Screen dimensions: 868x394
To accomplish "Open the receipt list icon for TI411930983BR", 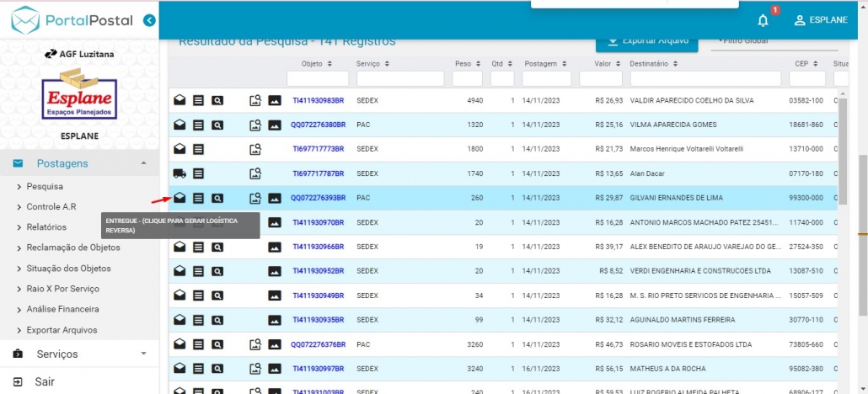I will 198,101.
